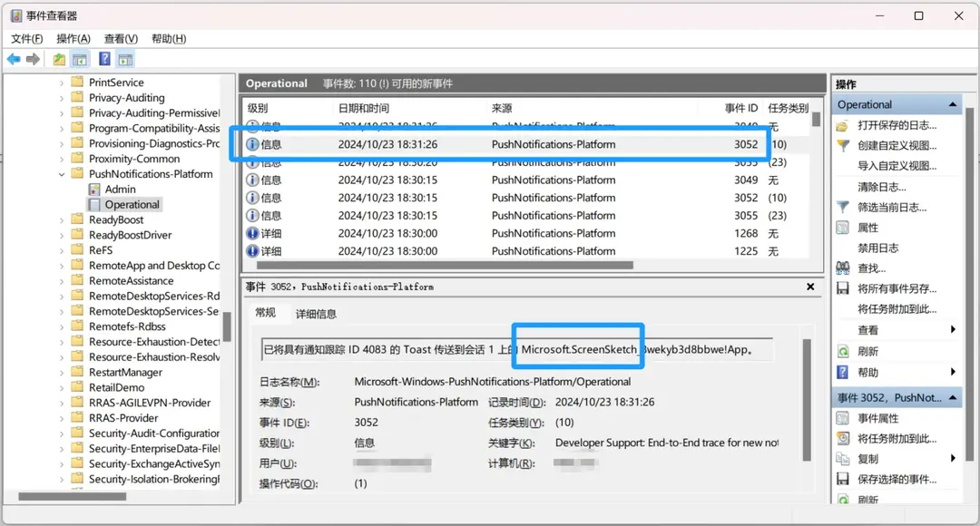This screenshot has width=980, height=526.
Task: Open the Admin log under PushNotifications-Platform
Action: click(120, 190)
